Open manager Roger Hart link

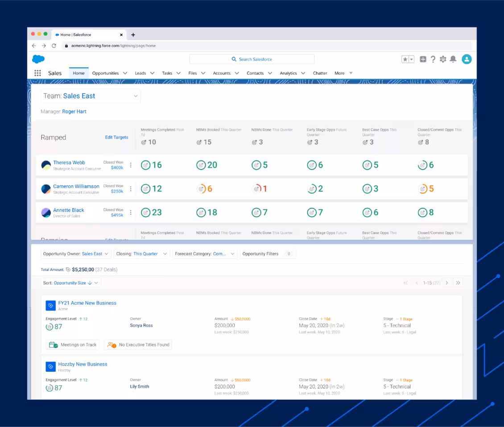point(74,111)
